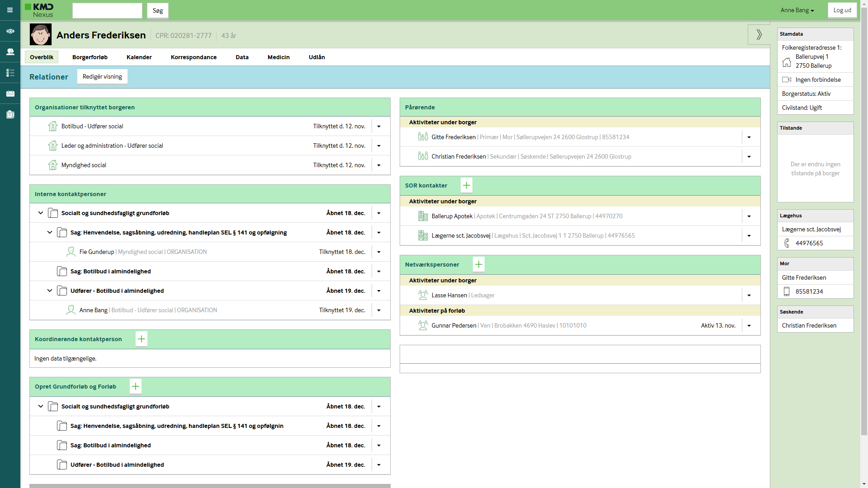
Task: Click the Redigér visning button
Action: coord(102,76)
